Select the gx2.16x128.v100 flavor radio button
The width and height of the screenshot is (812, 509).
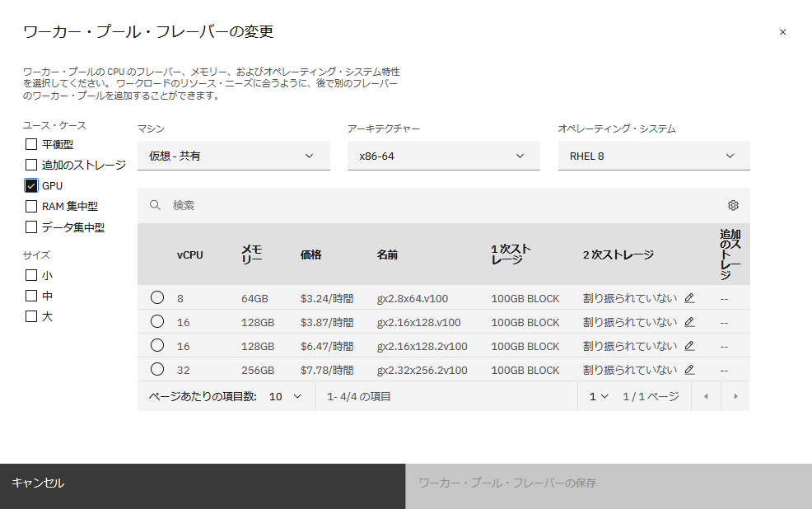point(157,321)
